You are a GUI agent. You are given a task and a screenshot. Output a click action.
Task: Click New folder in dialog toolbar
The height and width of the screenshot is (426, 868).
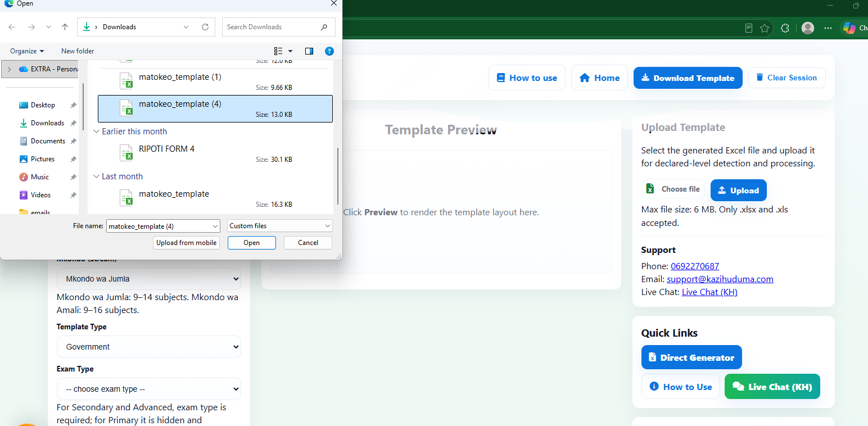click(78, 51)
